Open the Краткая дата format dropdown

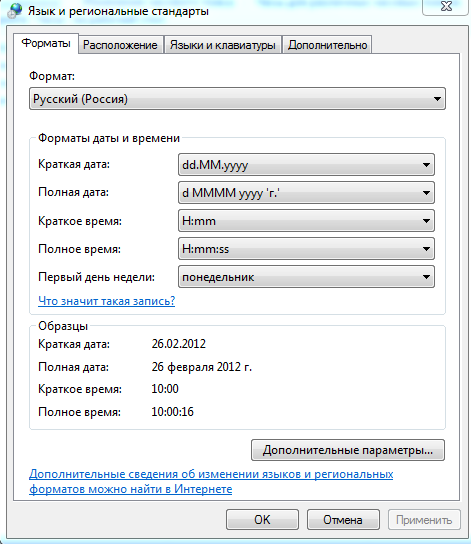pos(306,165)
